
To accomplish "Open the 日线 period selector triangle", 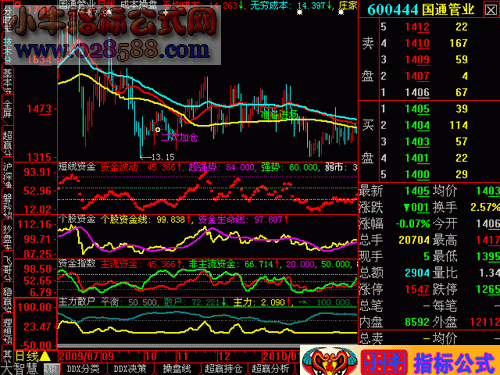I will click(x=45, y=356).
